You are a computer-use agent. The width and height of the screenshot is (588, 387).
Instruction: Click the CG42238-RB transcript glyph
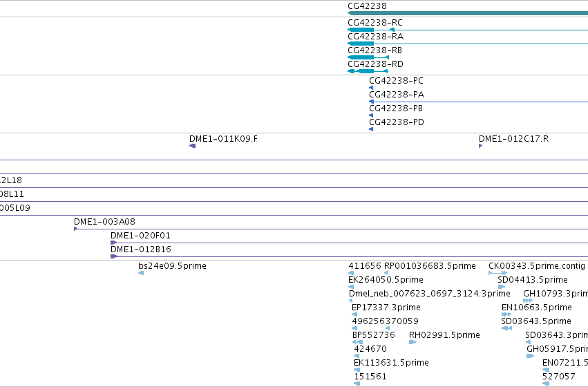pos(368,57)
